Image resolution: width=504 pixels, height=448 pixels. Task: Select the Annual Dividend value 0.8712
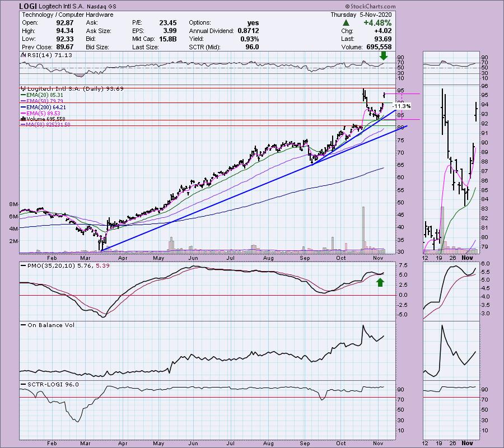248,31
